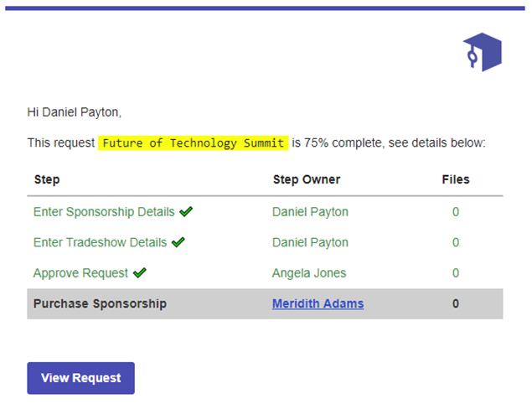
Task: Click the Purchase Sponsorship step row
Action: pos(265,304)
